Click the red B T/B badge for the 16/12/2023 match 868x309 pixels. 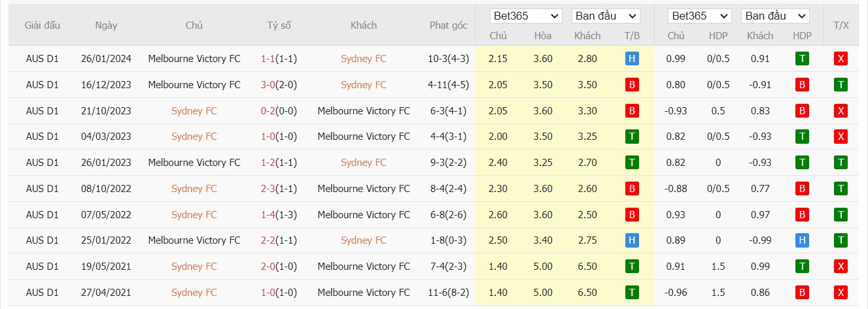(x=632, y=85)
